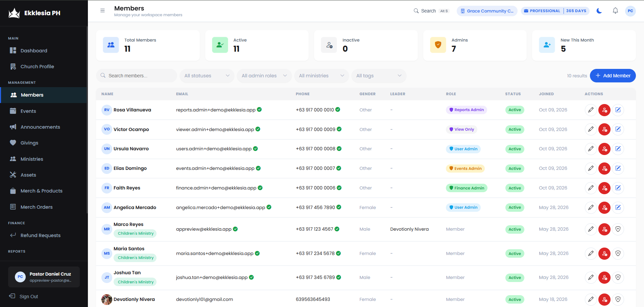Click shield make-admin icon for Marco Reyes
Image resolution: width=644 pixels, height=307 pixels.
point(618,229)
